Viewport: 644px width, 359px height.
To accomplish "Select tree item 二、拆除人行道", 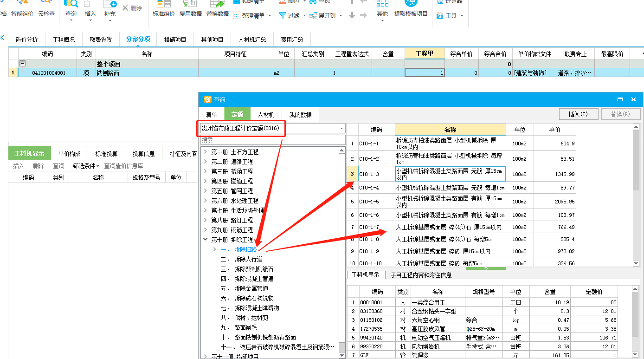I will tap(242, 259).
